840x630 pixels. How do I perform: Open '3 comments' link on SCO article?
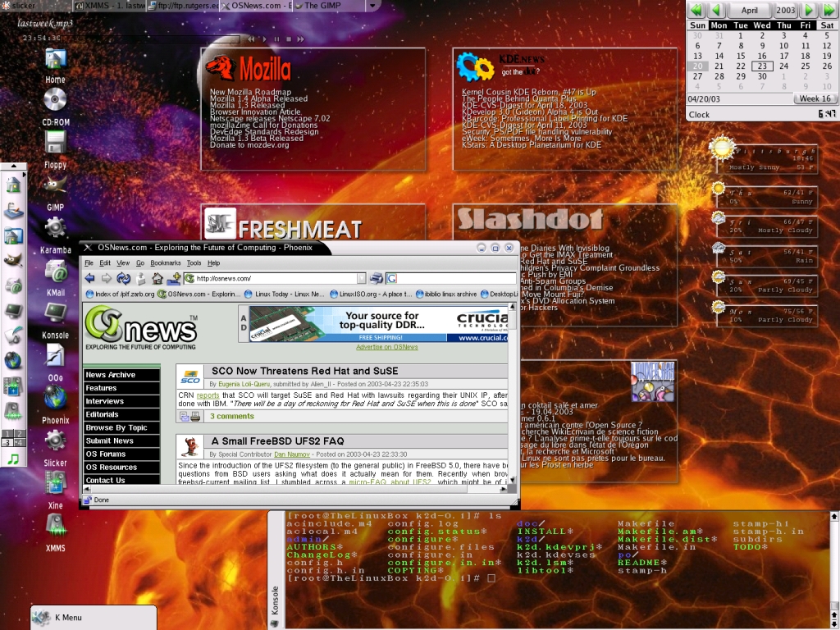click(x=232, y=416)
